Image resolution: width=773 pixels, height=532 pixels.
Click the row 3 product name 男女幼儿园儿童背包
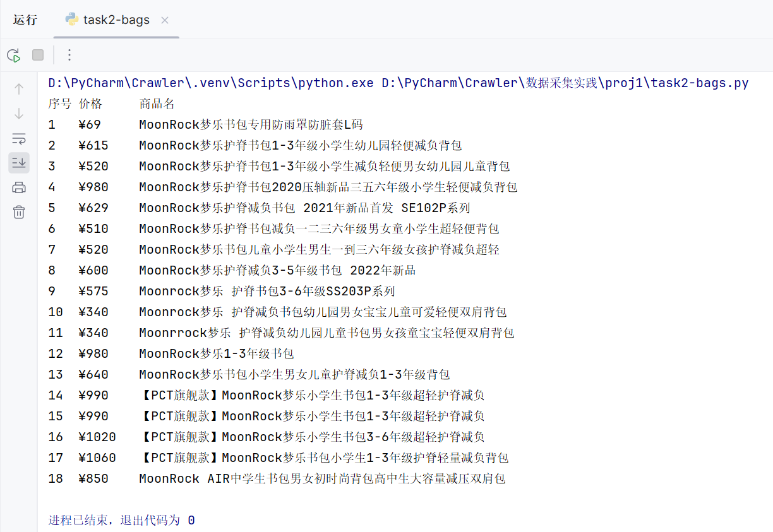pyautogui.click(x=325, y=166)
